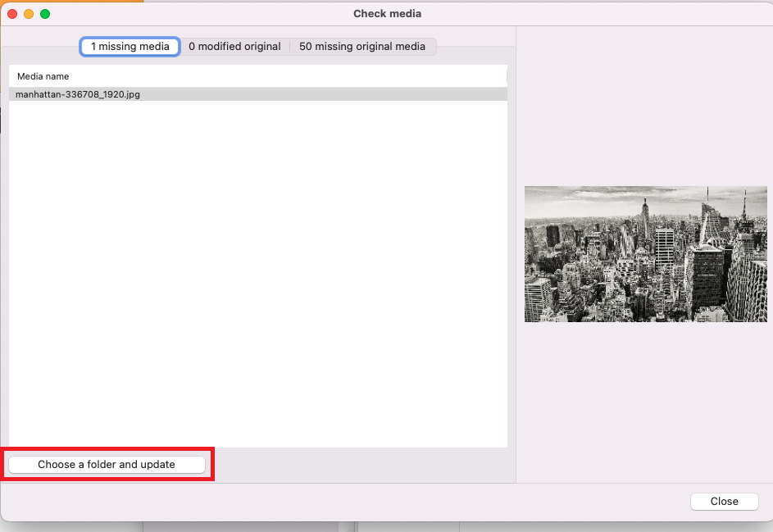Viewport: 773px width, 532px height.
Task: Select the manhattan-336708_1920.jpg row
Action: click(x=78, y=94)
